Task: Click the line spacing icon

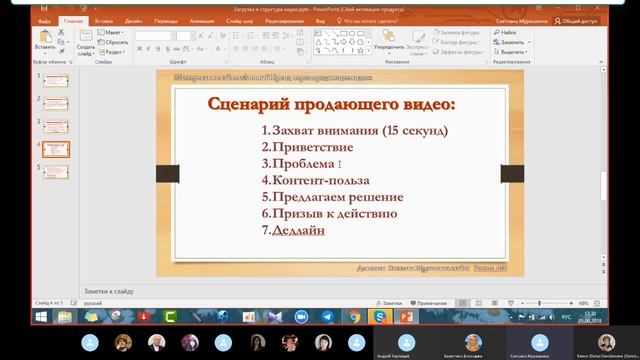Action: pyautogui.click(x=287, y=36)
